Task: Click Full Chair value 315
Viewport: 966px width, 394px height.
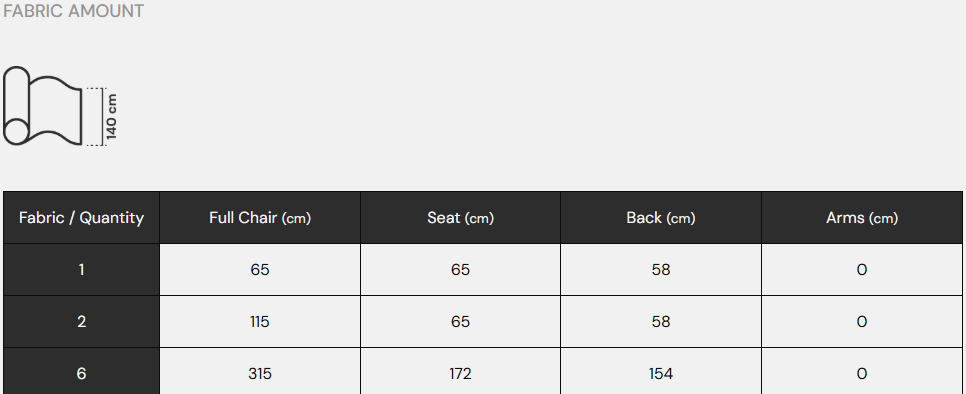Action: (x=260, y=371)
